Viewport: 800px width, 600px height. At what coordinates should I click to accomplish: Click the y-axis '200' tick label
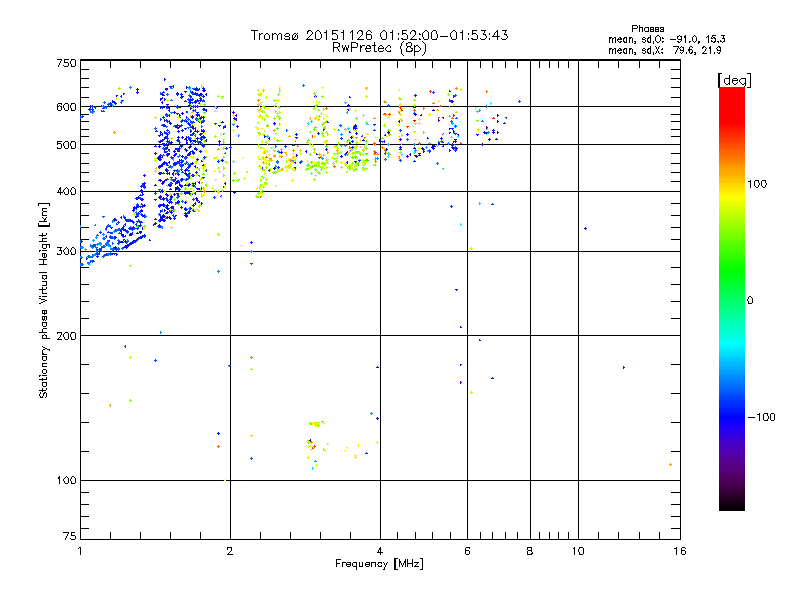66,336
